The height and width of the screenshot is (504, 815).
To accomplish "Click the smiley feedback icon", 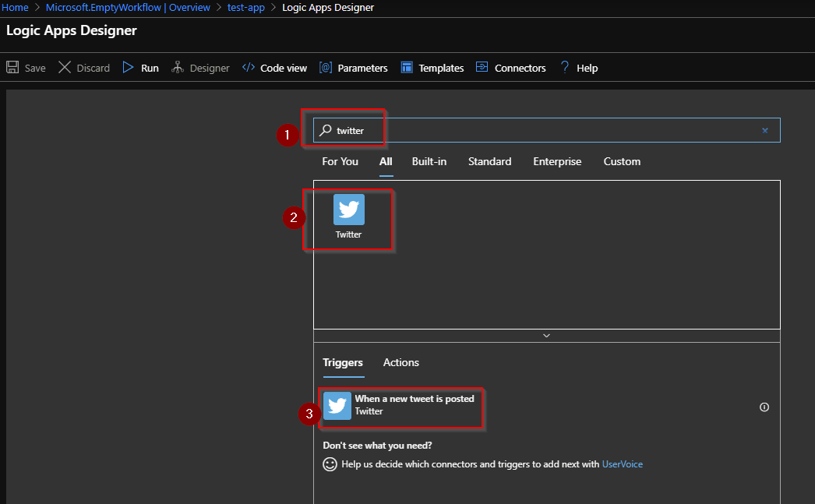I will tap(330, 464).
